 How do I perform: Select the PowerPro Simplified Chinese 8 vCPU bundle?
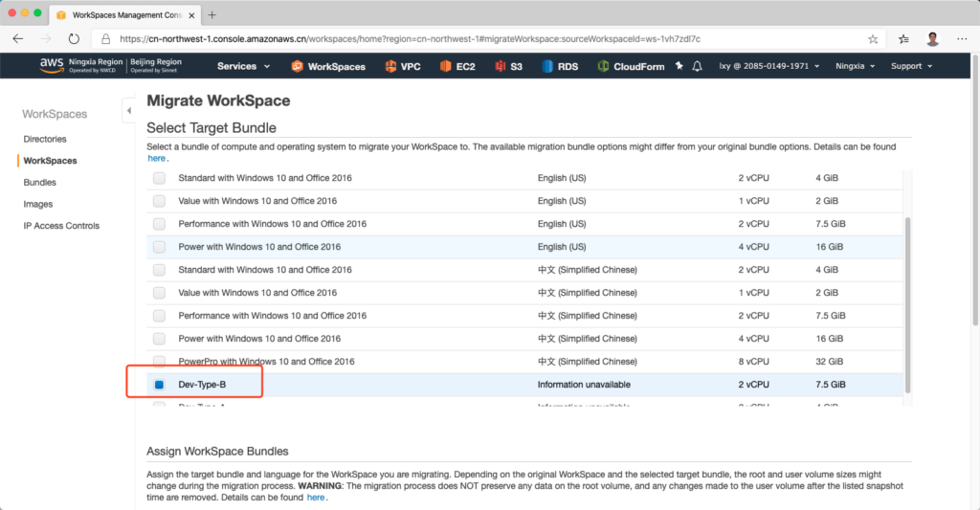(x=159, y=362)
